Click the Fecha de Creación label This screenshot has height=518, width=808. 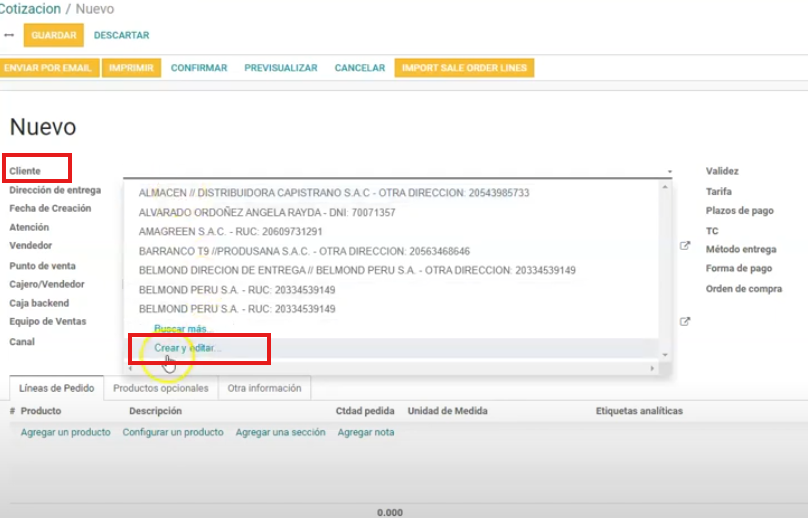tap(50, 208)
